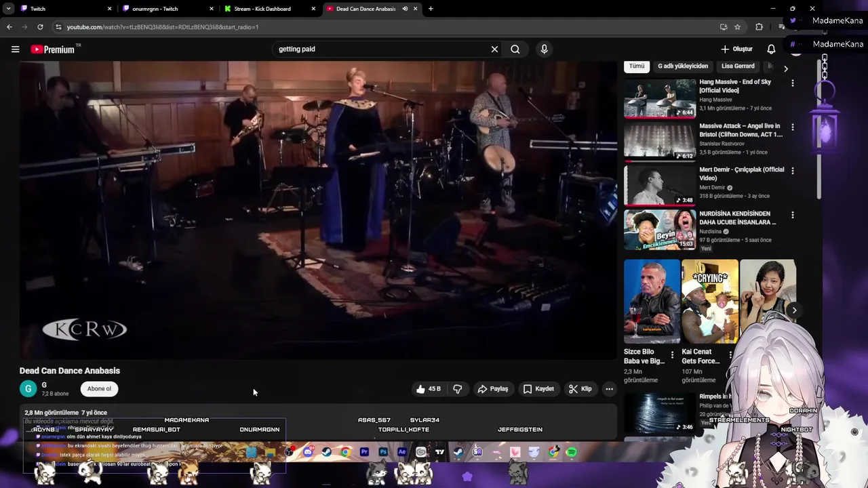Start voice search with the microphone icon

544,49
